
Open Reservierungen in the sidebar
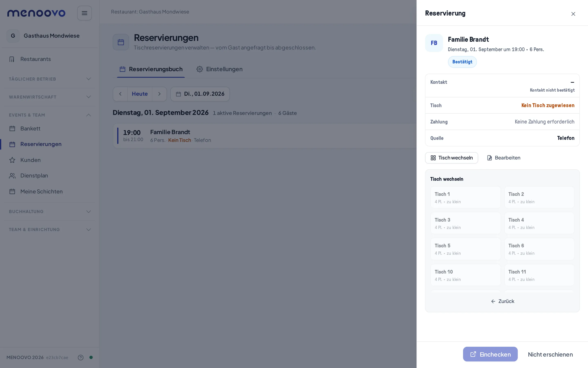click(50, 144)
